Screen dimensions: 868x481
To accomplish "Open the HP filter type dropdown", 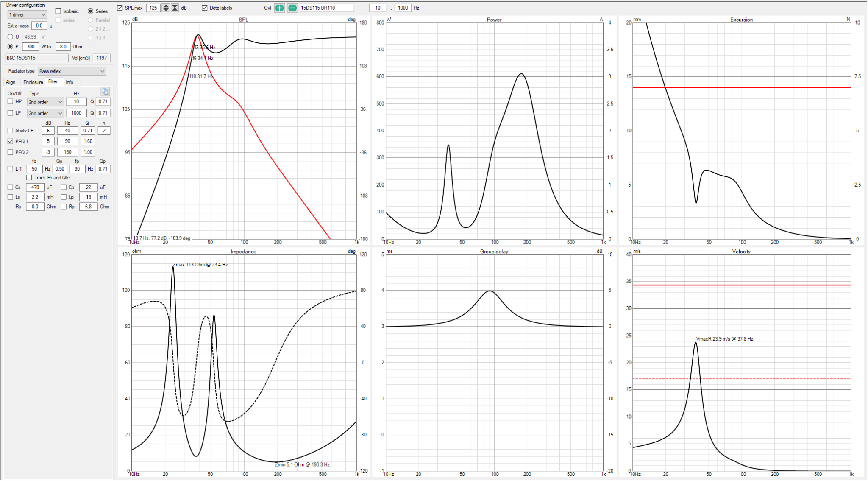I will pos(45,102).
